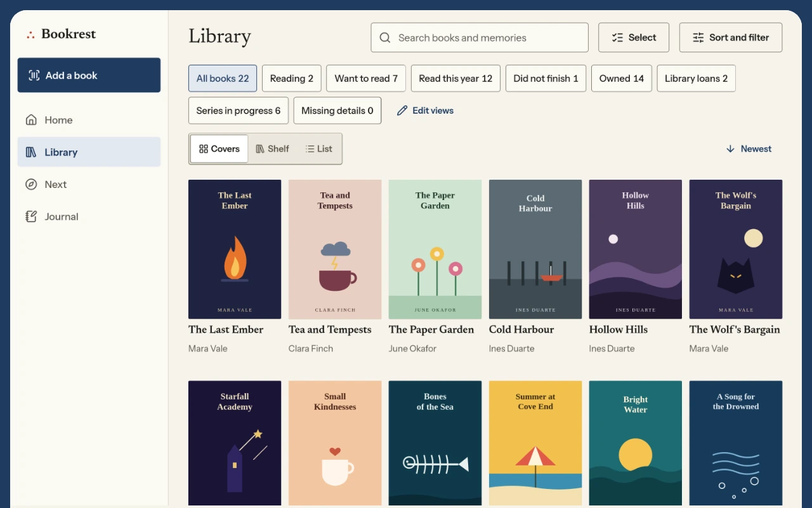Open the Edit views link

425,110
